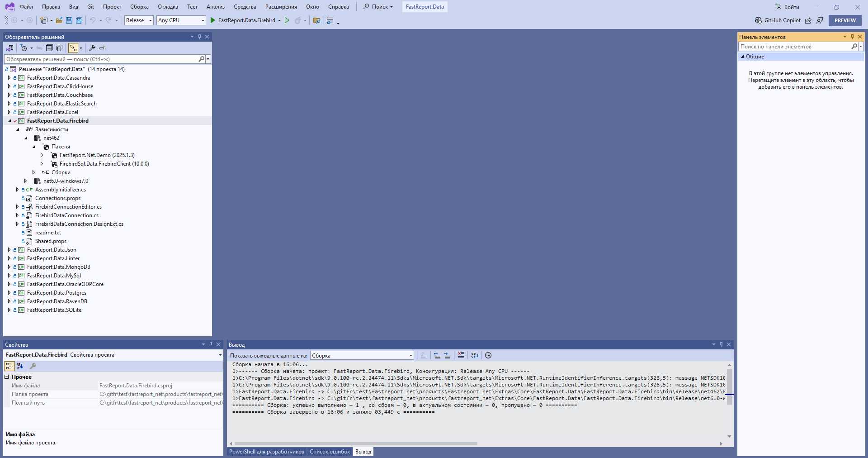Click the Toolbox search field
This screenshot has width=868, height=458.
tap(795, 47)
